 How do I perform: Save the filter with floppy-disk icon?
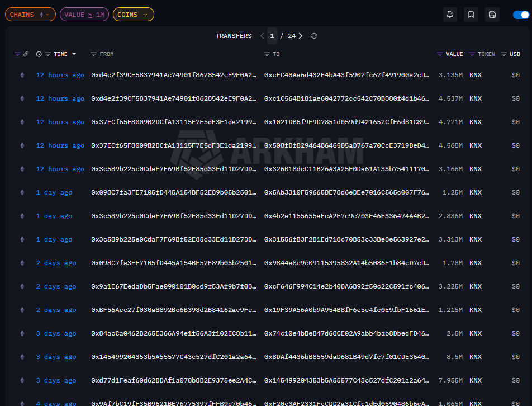[492, 15]
